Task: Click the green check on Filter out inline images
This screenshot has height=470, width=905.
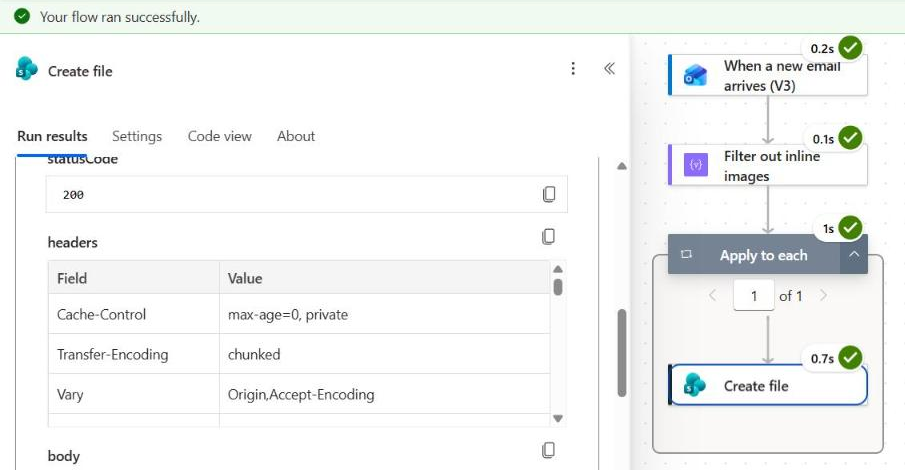Action: point(850,138)
